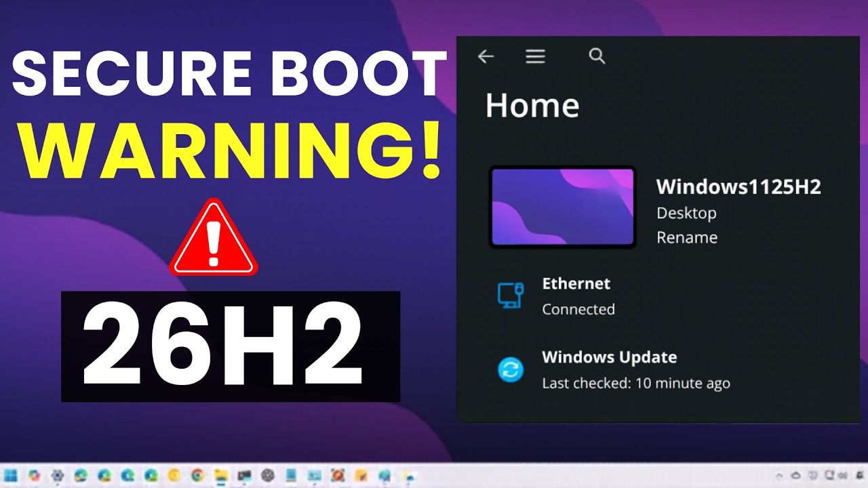Viewport: 868px width, 488px height.
Task: Open the yellow Sticky Notes taskbar icon
Action: click(361, 476)
